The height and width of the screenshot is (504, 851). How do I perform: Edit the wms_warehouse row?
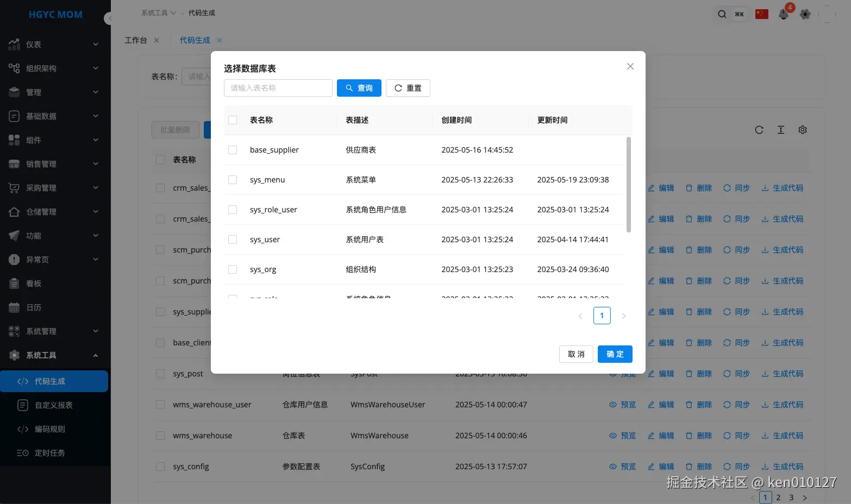tap(661, 436)
